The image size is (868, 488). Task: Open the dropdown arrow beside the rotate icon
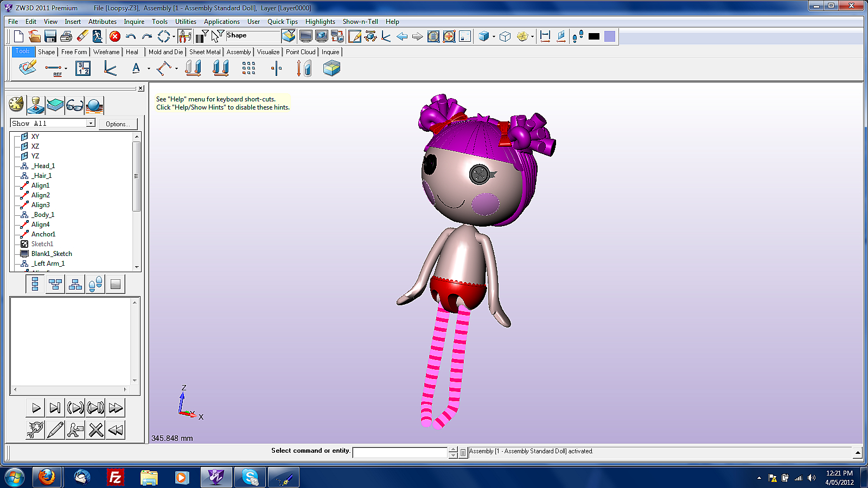174,36
